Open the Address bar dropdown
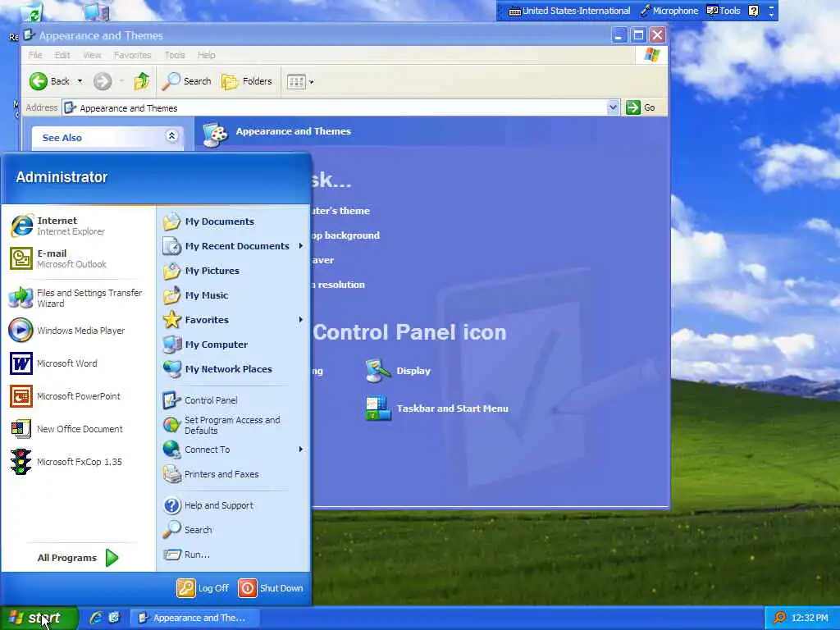 click(x=613, y=107)
